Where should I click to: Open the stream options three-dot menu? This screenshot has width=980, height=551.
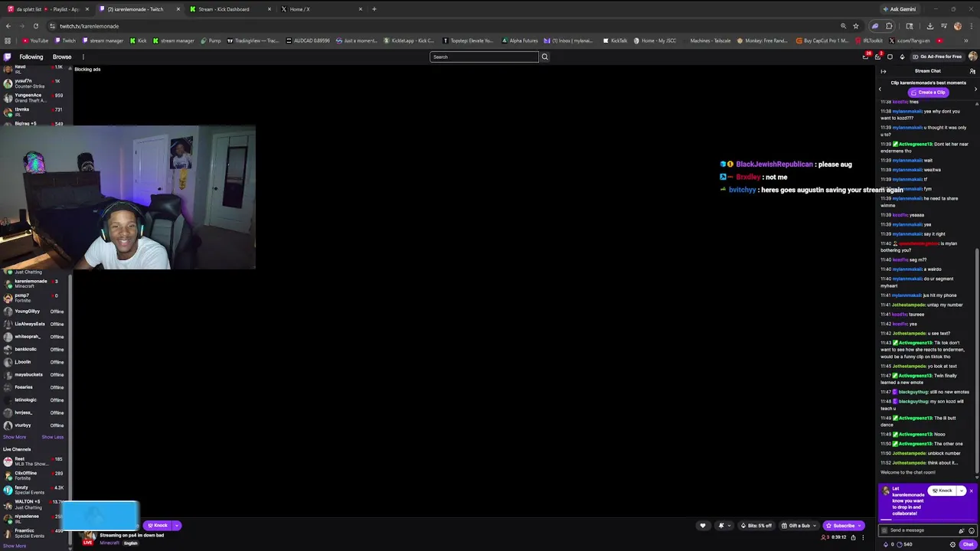864,537
